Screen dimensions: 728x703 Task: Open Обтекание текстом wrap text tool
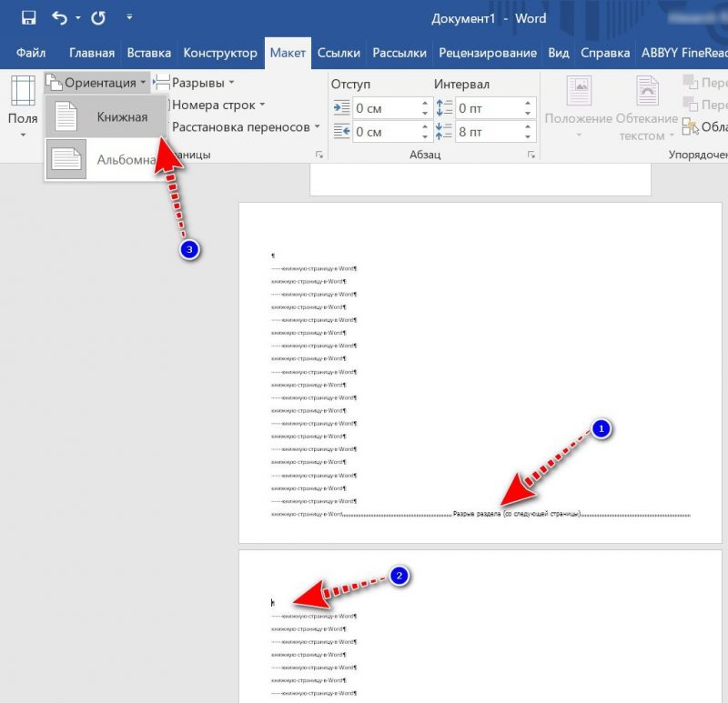647,107
